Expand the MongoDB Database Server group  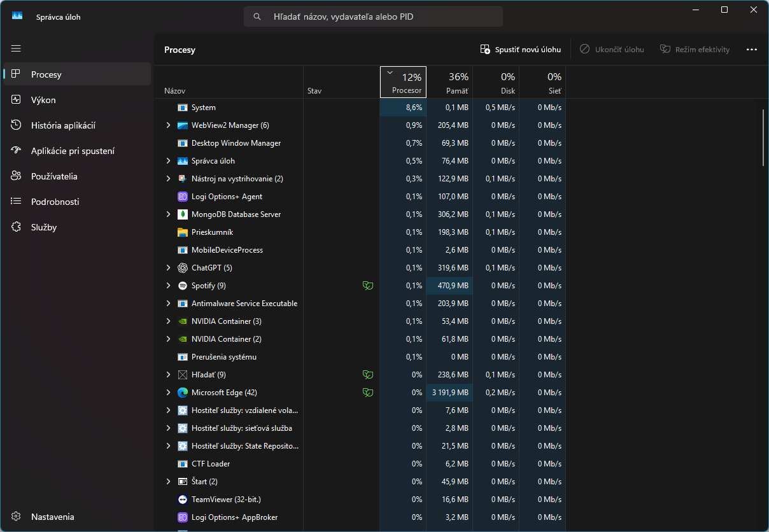[x=168, y=214]
